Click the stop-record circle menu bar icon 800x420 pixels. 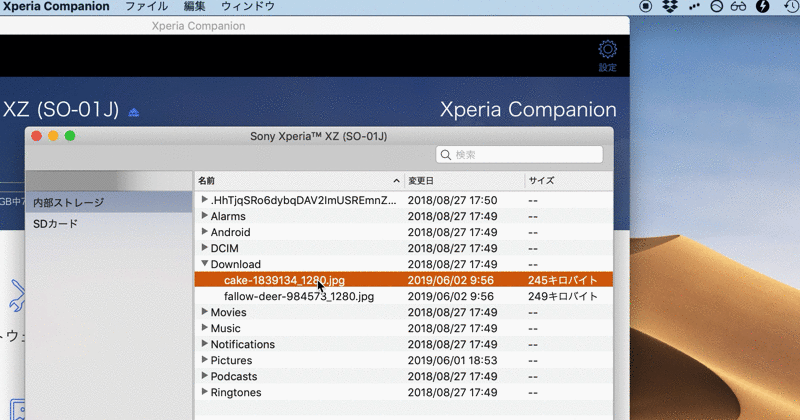click(x=646, y=7)
